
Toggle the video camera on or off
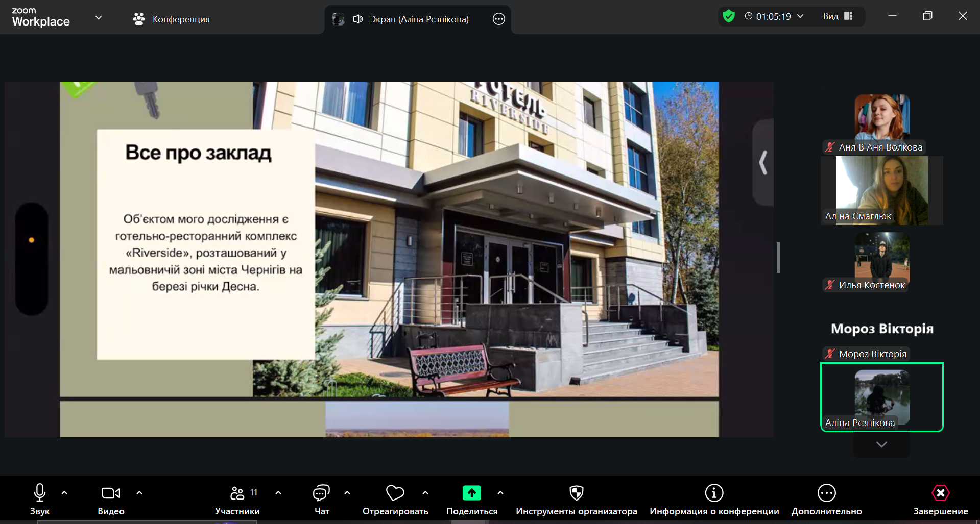(110, 493)
